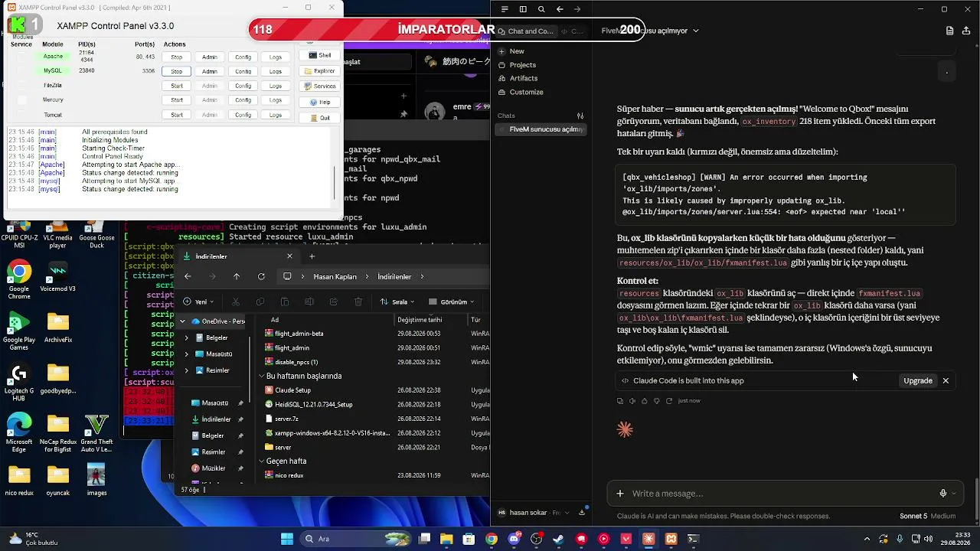Collapse the Geçen hafta group
980x551 pixels.
[261, 461]
